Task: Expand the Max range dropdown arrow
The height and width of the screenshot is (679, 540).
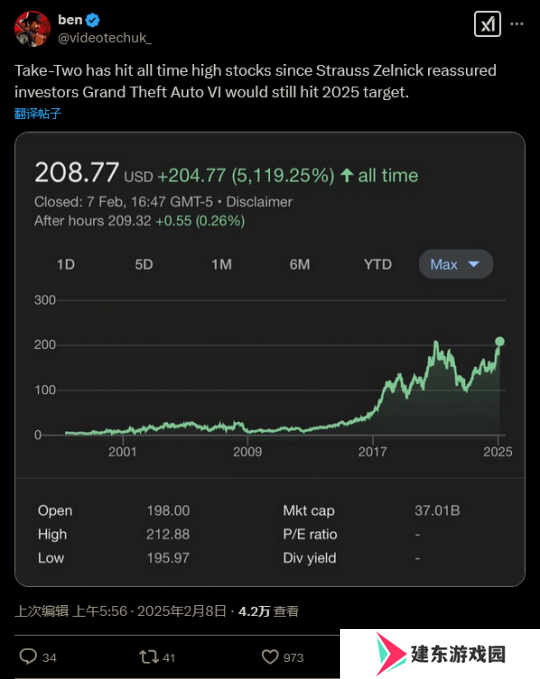Action: pyautogui.click(x=474, y=264)
